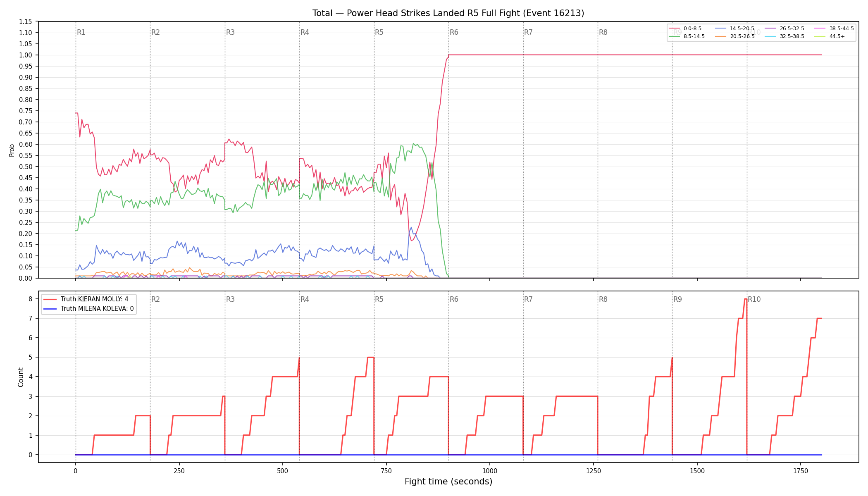Click the purple line swatch beside 26.5-32.5
The image size is (868, 496).
pos(771,29)
